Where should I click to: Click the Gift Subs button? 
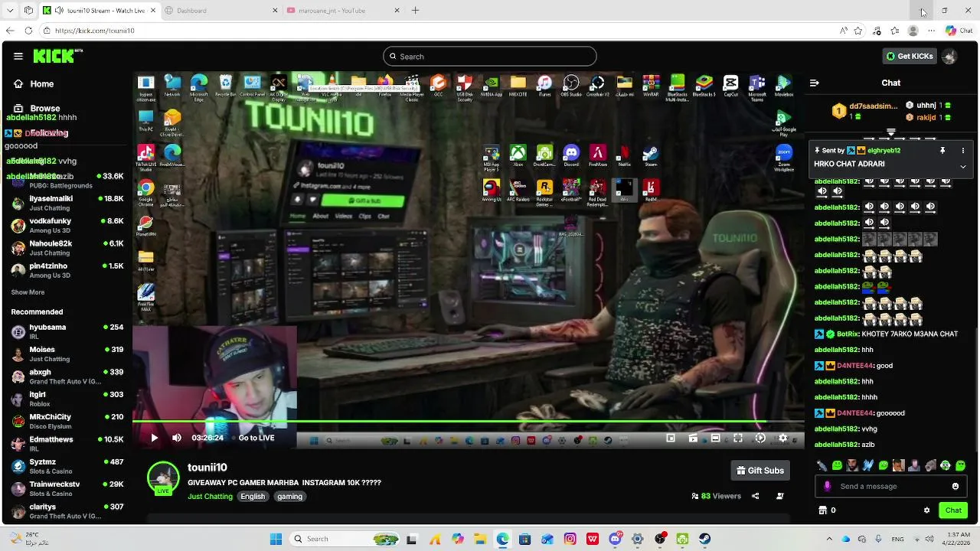pyautogui.click(x=760, y=471)
